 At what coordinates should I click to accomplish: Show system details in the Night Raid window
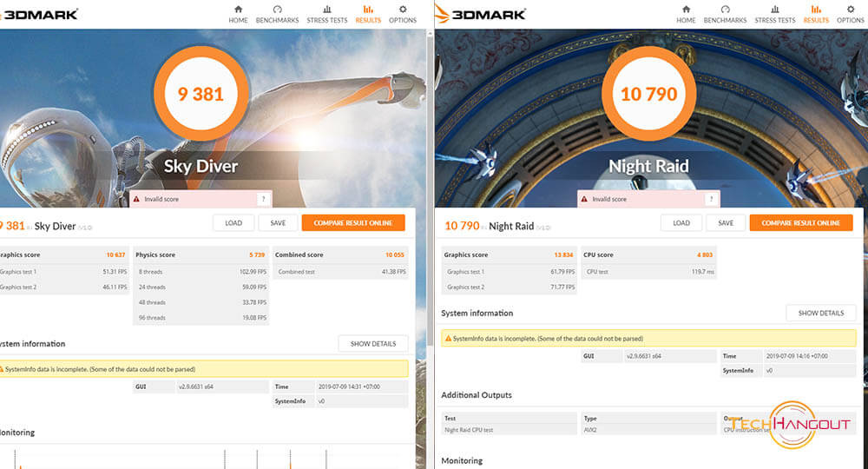coord(821,313)
